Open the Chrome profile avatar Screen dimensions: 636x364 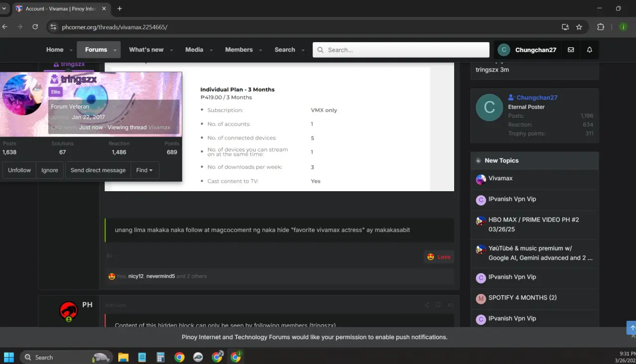[623, 27]
